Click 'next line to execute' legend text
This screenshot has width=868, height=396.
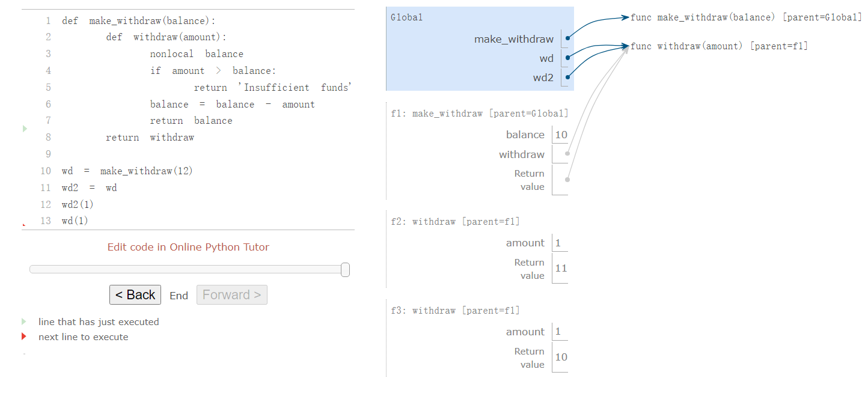84,337
